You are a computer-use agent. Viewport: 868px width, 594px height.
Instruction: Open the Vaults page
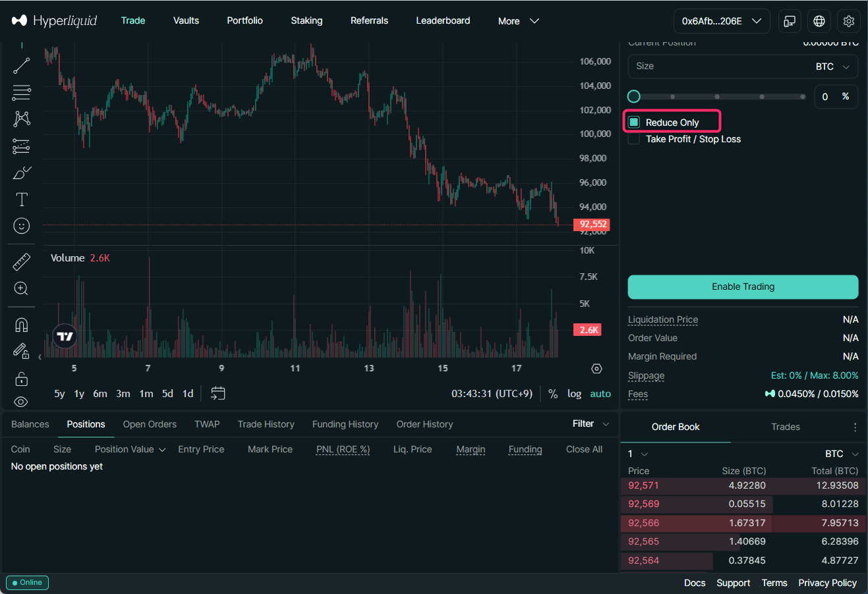point(186,20)
